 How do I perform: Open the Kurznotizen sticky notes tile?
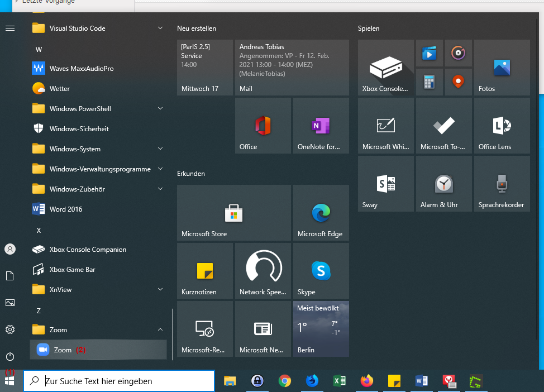point(204,271)
